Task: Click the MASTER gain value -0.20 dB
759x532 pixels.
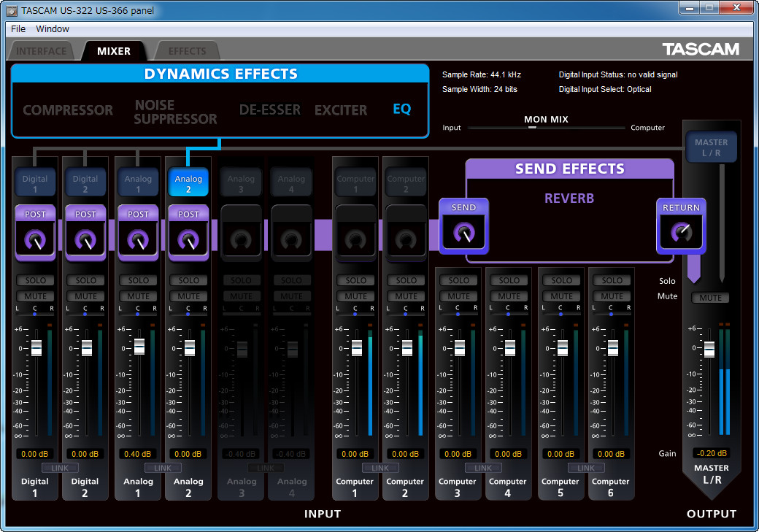Action: [712, 454]
